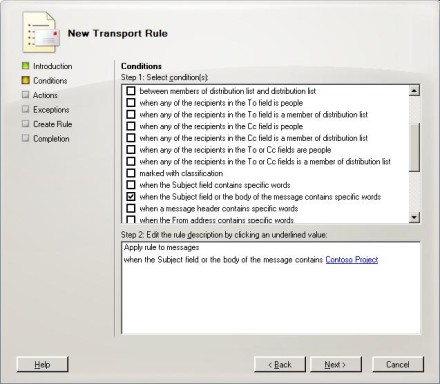Check 'when a message header contains specific words'
The height and width of the screenshot is (384, 440).
click(x=131, y=208)
